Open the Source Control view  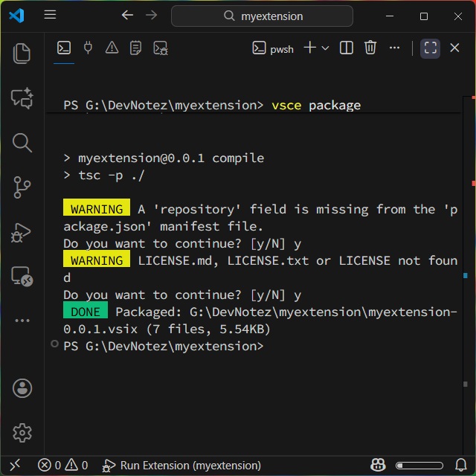(x=22, y=187)
